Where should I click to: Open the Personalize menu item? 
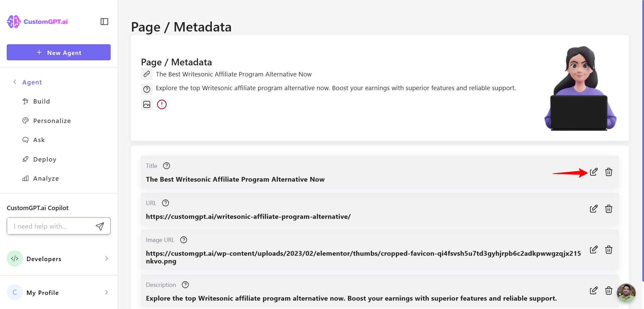click(52, 121)
